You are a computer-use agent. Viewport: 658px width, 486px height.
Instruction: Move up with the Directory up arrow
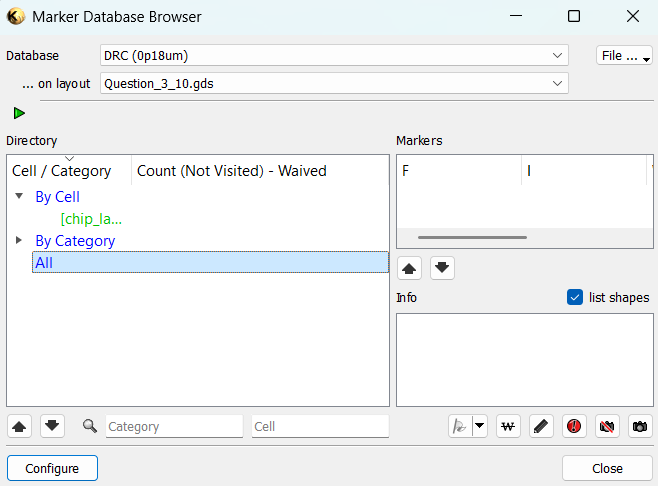pyautogui.click(x=19, y=426)
